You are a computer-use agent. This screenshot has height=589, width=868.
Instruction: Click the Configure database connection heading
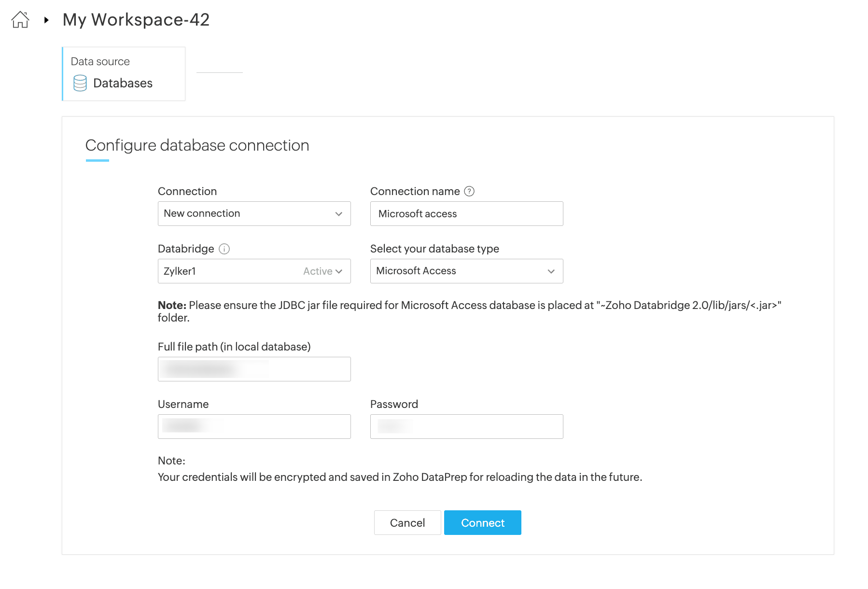197,145
